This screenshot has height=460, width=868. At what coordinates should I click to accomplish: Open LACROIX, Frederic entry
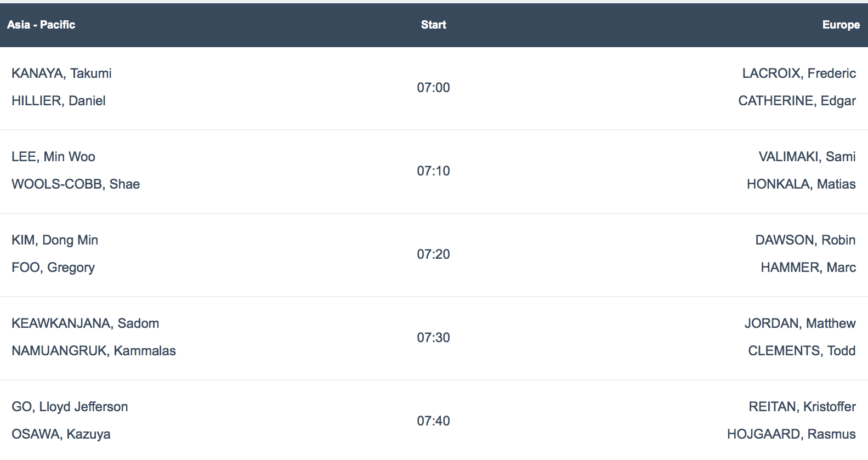pos(799,73)
